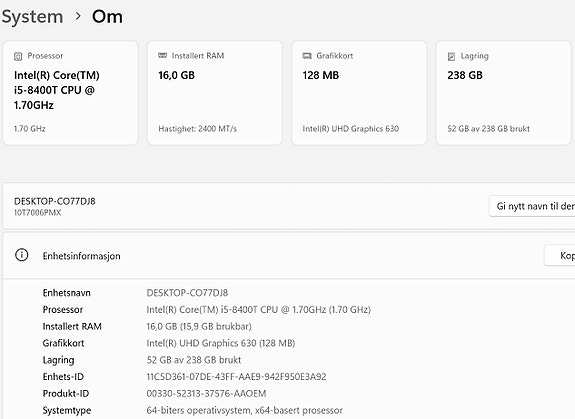Click the Enhetsnavn value DESKTOP-CO77DJ8
The width and height of the screenshot is (575, 419).
click(187, 293)
